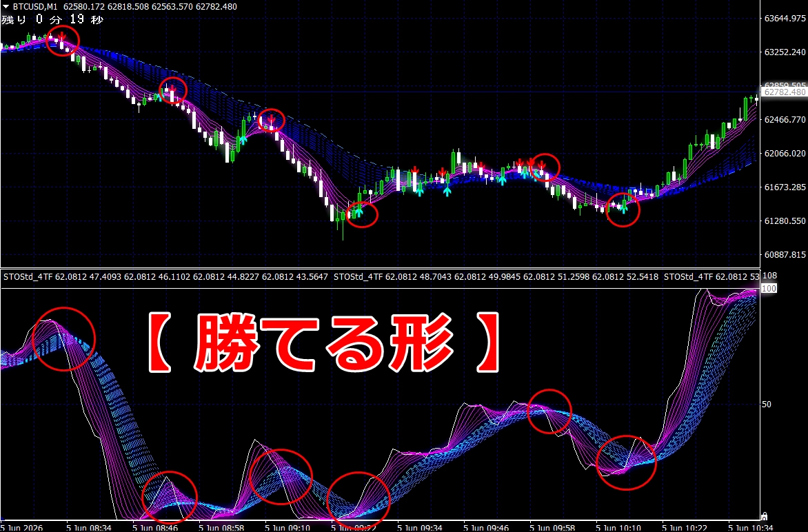This screenshot has height=532, width=808.
Task: Click time axis label 5 Jun 08:58
Action: 221,528
